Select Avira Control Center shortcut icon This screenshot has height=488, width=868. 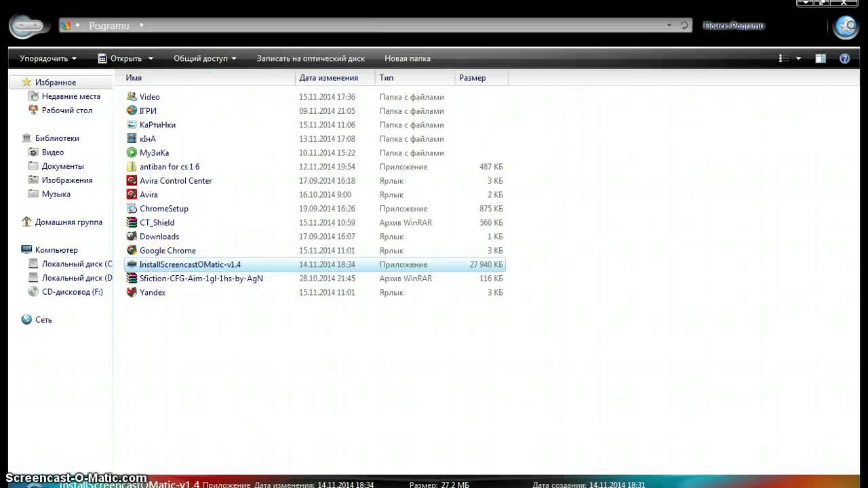(132, 181)
